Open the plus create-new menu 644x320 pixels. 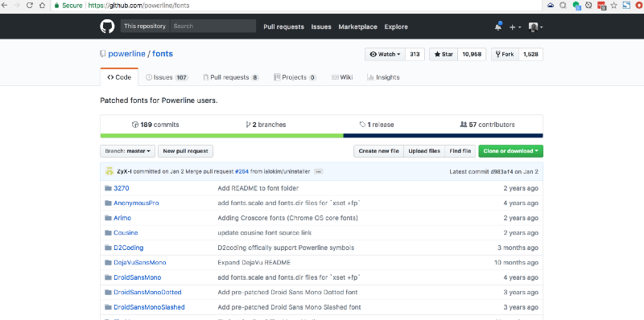(515, 27)
